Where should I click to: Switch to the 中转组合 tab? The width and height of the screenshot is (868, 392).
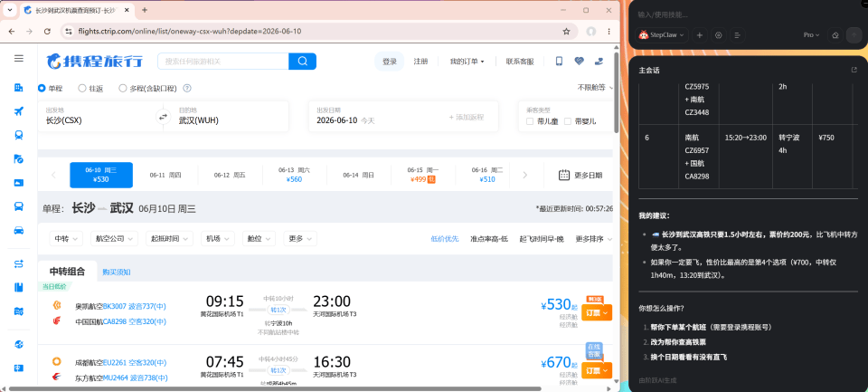(x=68, y=271)
